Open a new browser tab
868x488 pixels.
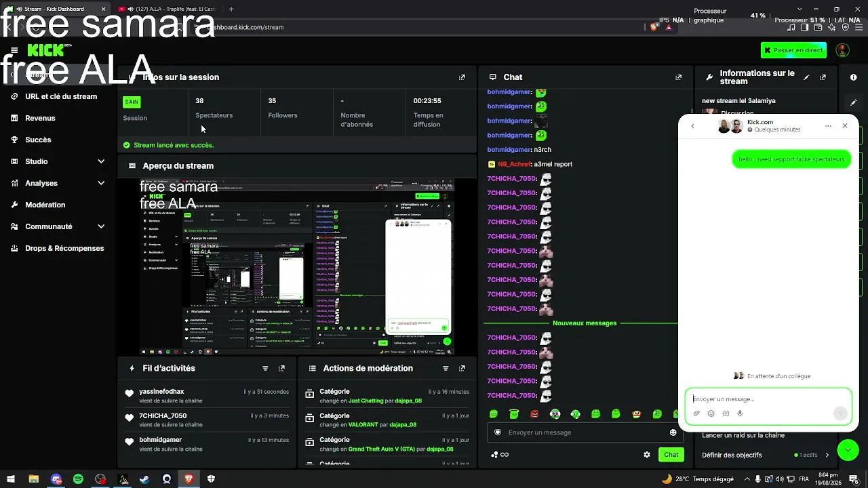pos(231,9)
